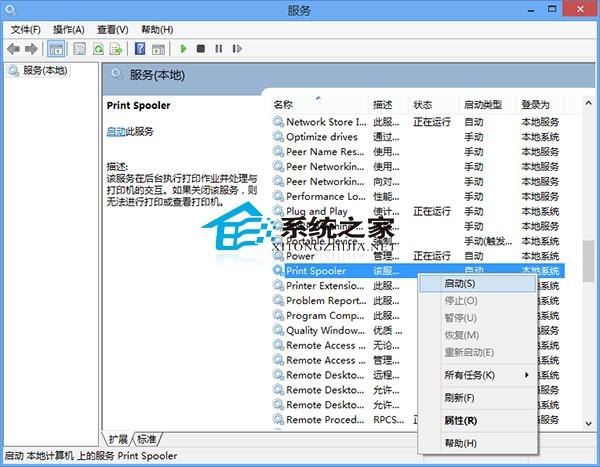Viewport: 600px width, 467px height.
Task: Open the 操作(A) menu
Action: 68,29
